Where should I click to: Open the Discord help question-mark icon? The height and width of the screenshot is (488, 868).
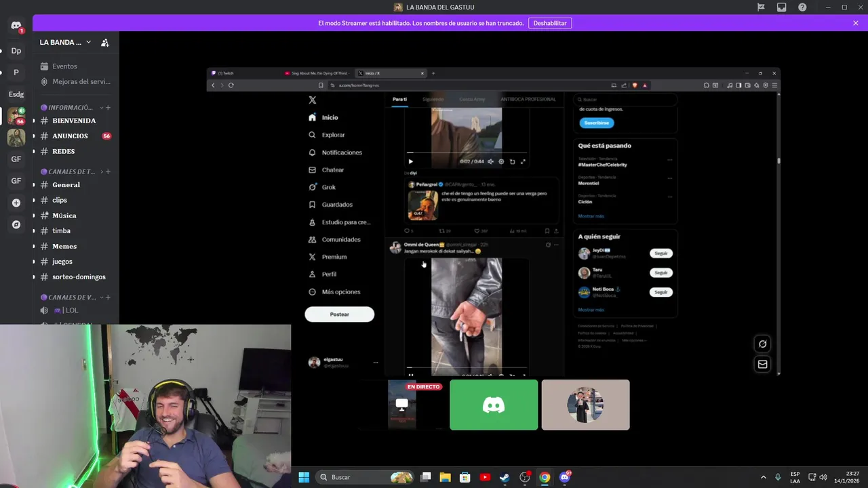[802, 7]
